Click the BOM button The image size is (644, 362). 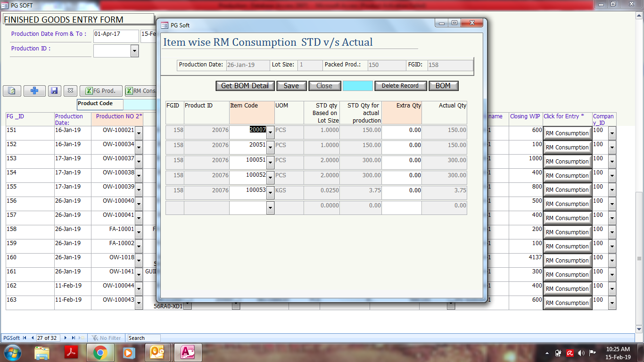[x=443, y=86]
